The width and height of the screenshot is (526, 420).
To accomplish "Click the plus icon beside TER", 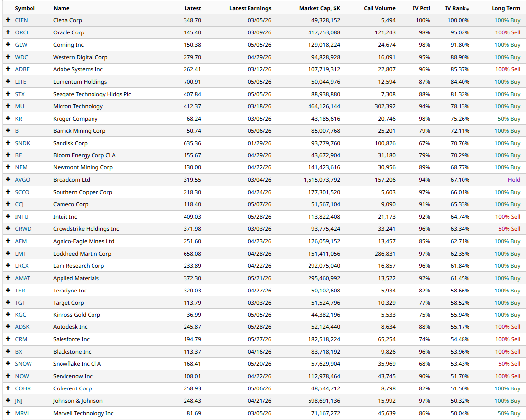I will point(8,290).
